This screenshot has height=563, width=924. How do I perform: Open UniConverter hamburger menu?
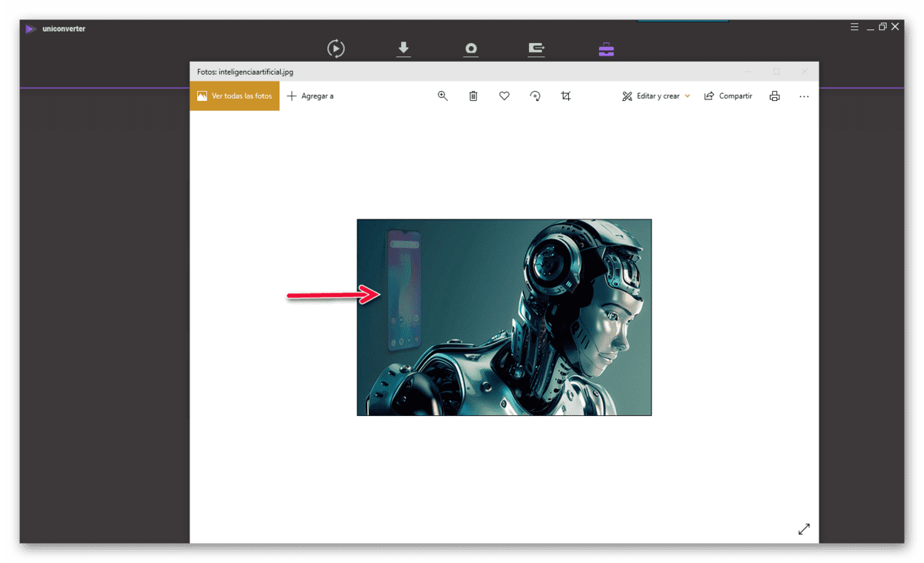pos(854,27)
